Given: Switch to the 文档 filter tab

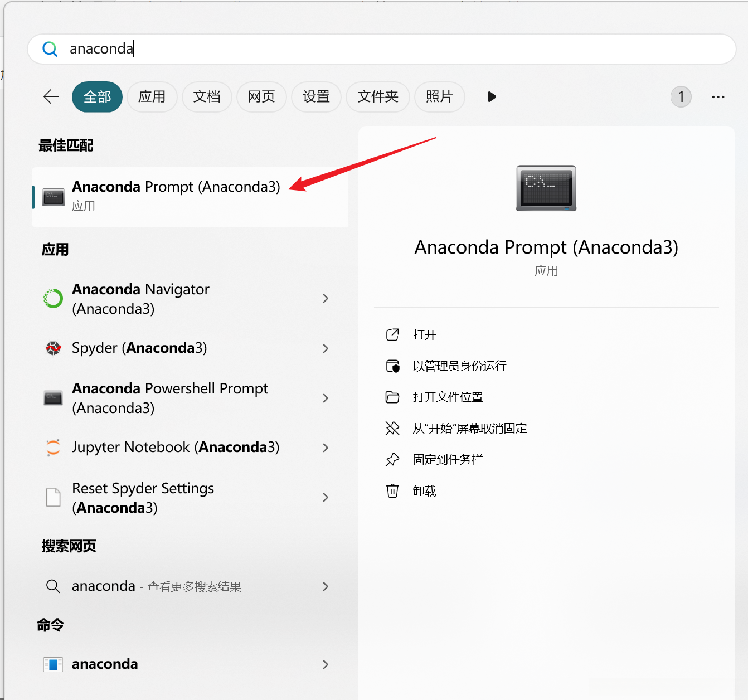Looking at the screenshot, I should (x=207, y=97).
